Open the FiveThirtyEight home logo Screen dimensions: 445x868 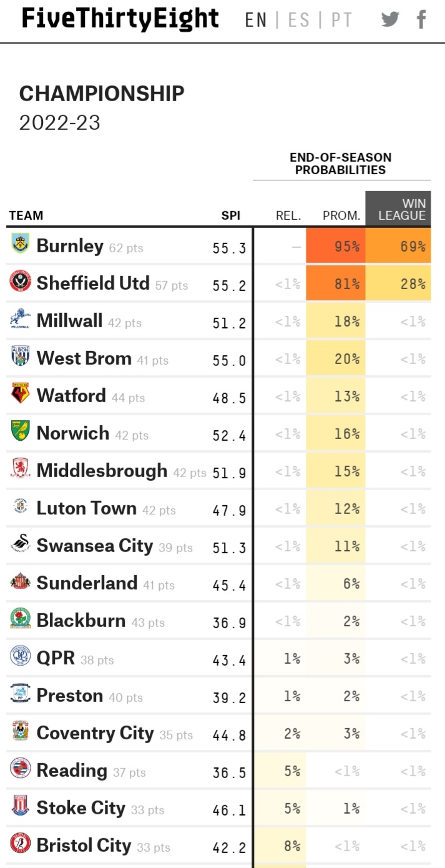(120, 19)
